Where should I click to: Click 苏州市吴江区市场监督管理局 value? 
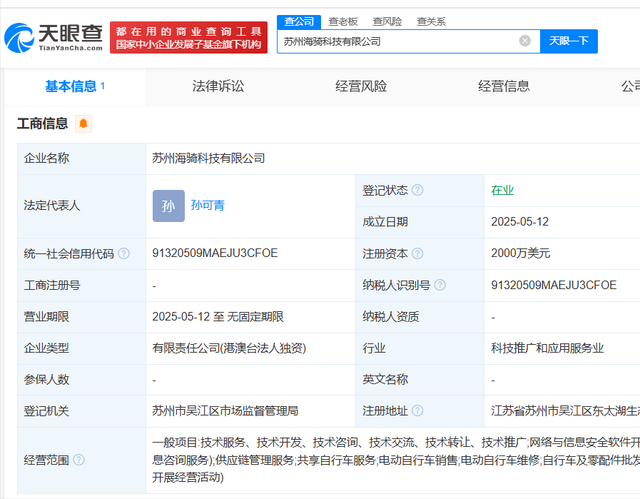225,411
